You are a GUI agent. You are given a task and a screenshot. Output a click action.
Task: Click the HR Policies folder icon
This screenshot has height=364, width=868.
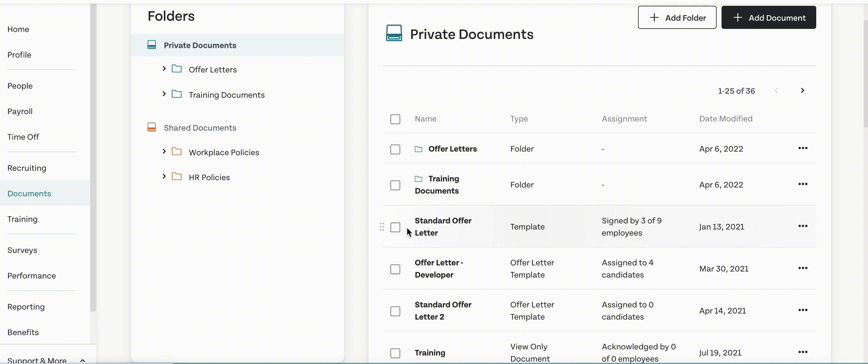[x=177, y=177]
